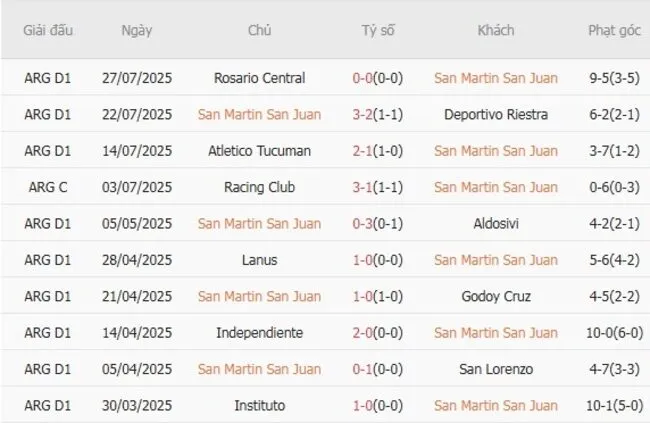This screenshot has width=650, height=423.
Task: Select the 'Tỷ số' column header
Action: [378, 30]
